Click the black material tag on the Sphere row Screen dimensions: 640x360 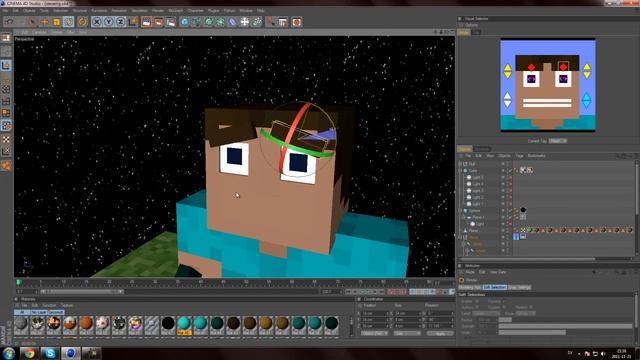point(523,210)
